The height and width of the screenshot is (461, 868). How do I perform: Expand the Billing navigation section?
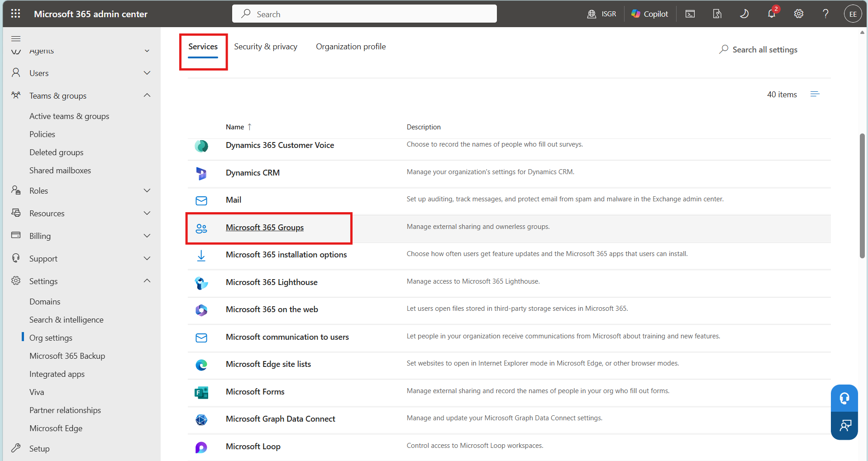click(81, 236)
